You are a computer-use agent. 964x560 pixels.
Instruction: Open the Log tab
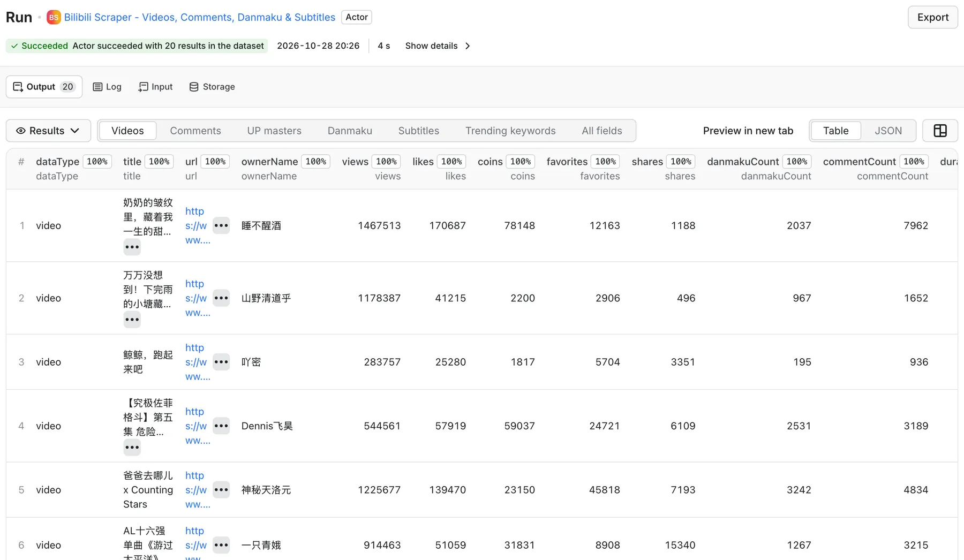107,87
